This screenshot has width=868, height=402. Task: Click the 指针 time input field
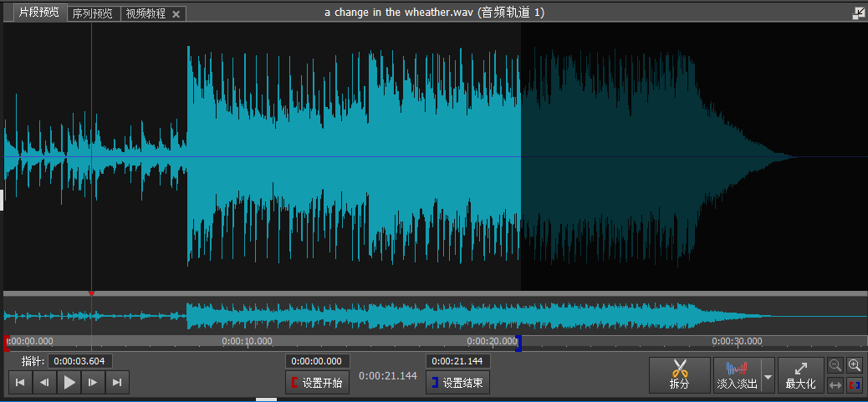(x=79, y=362)
